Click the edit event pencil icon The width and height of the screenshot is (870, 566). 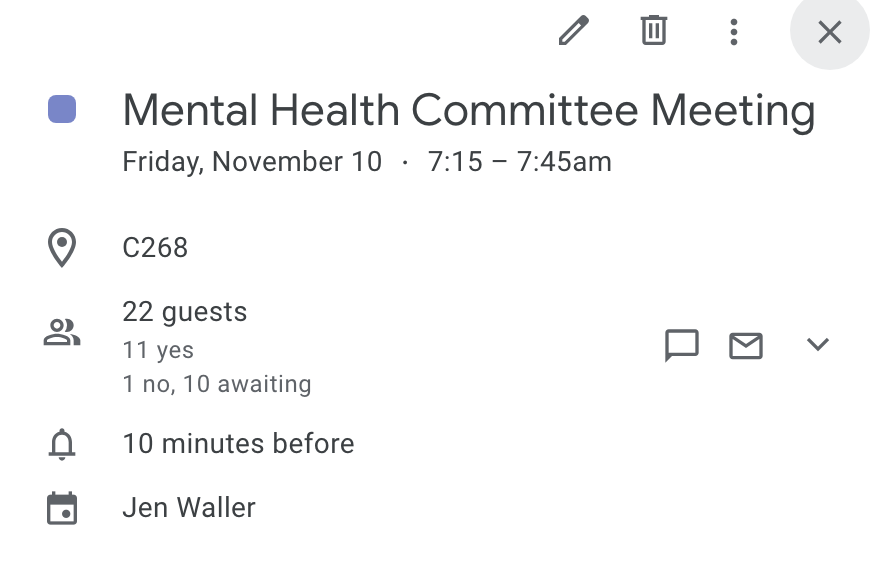click(573, 32)
